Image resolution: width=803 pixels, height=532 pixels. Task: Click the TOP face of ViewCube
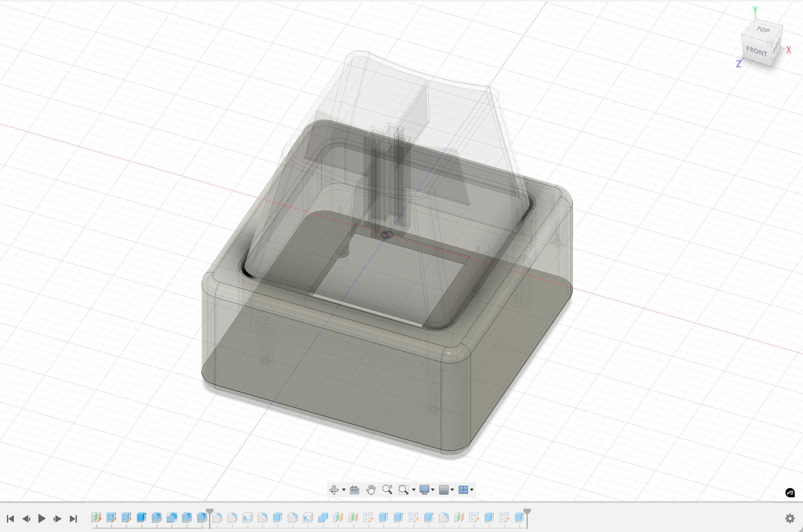click(763, 30)
